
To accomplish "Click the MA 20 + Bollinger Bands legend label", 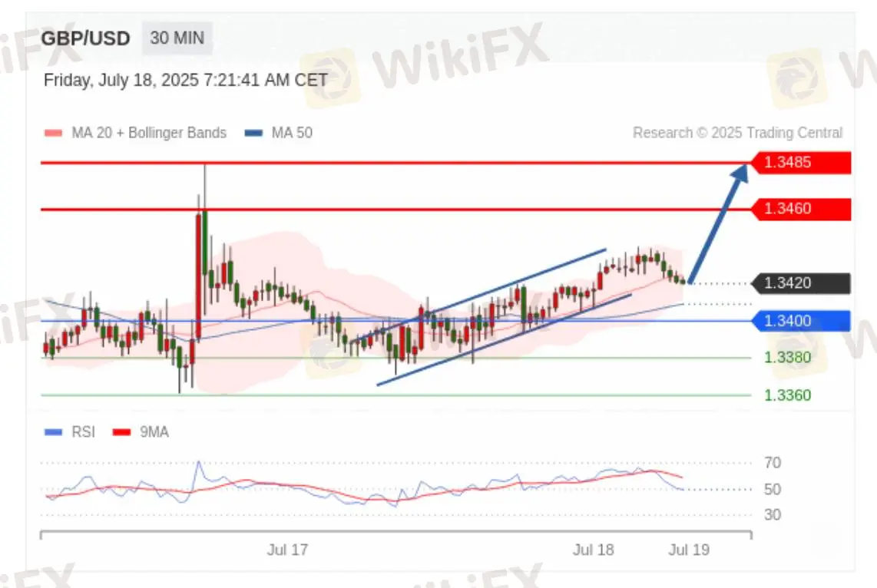I will click(x=149, y=133).
